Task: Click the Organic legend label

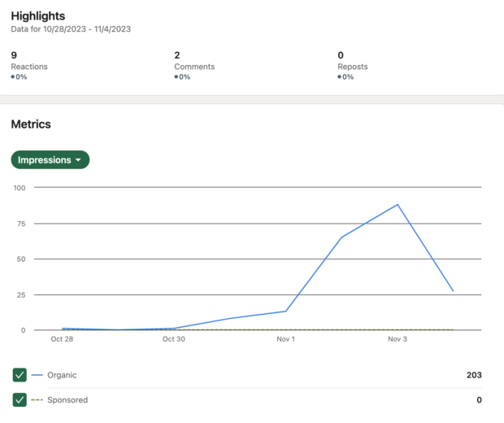Action: point(62,375)
